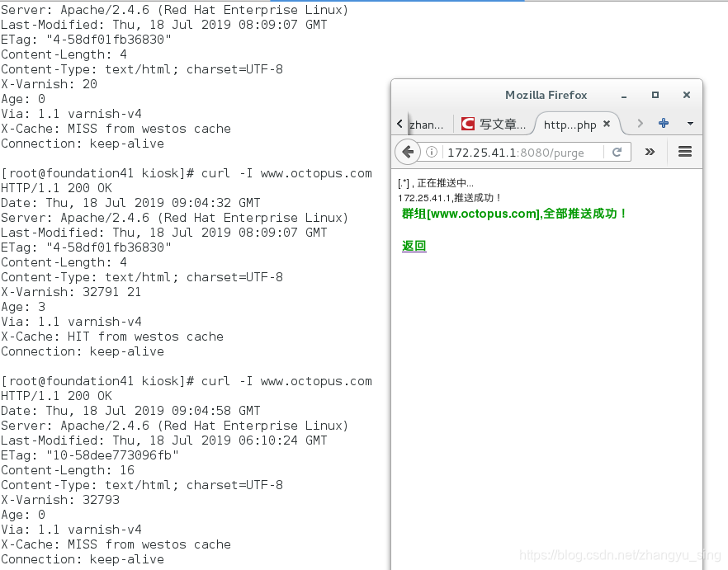Click 'X-Varnish: 32791 21' in terminal

[x=71, y=292]
